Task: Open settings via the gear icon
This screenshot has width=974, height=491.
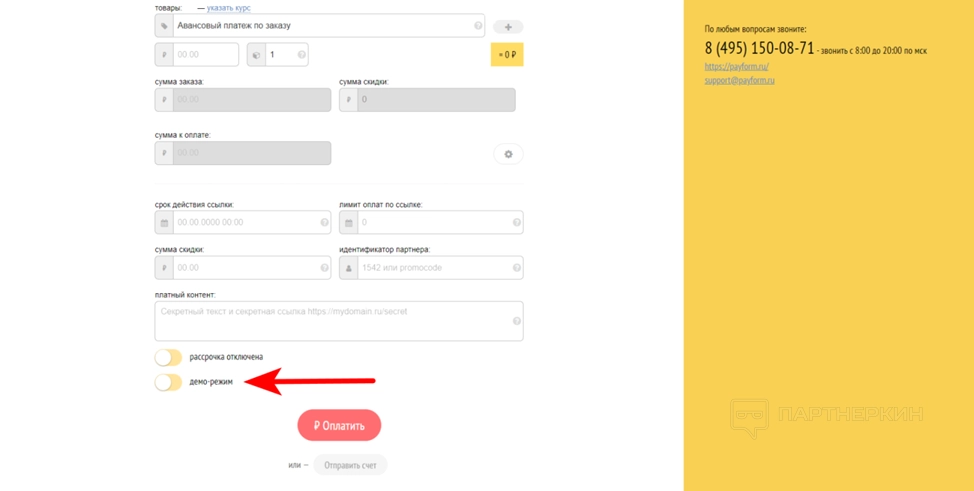Action: [508, 154]
